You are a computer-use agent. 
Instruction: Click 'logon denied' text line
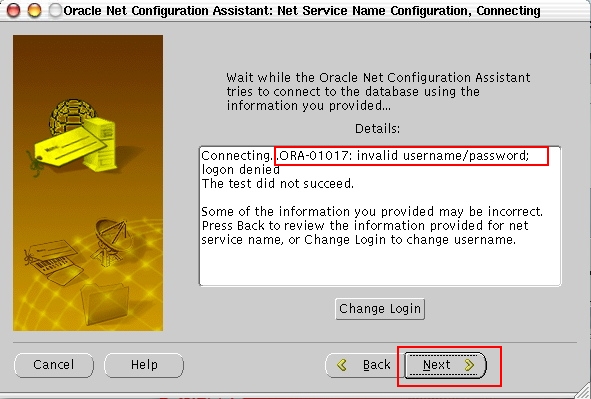[240, 170]
